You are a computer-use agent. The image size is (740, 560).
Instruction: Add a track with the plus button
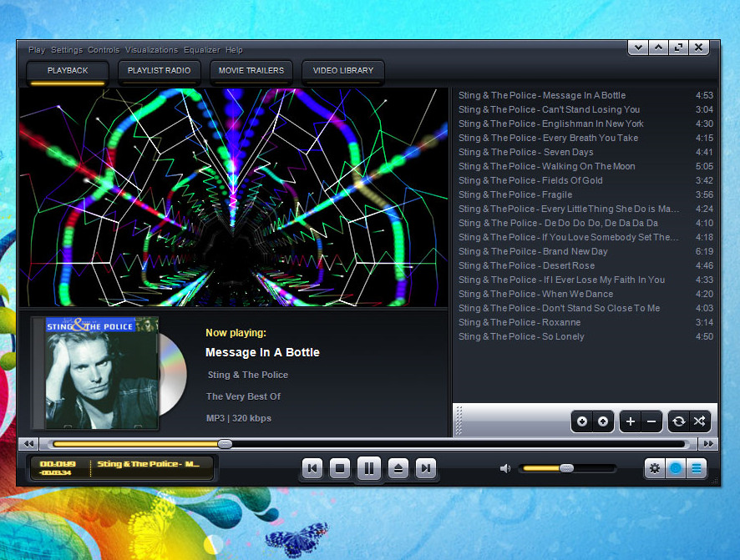click(631, 421)
